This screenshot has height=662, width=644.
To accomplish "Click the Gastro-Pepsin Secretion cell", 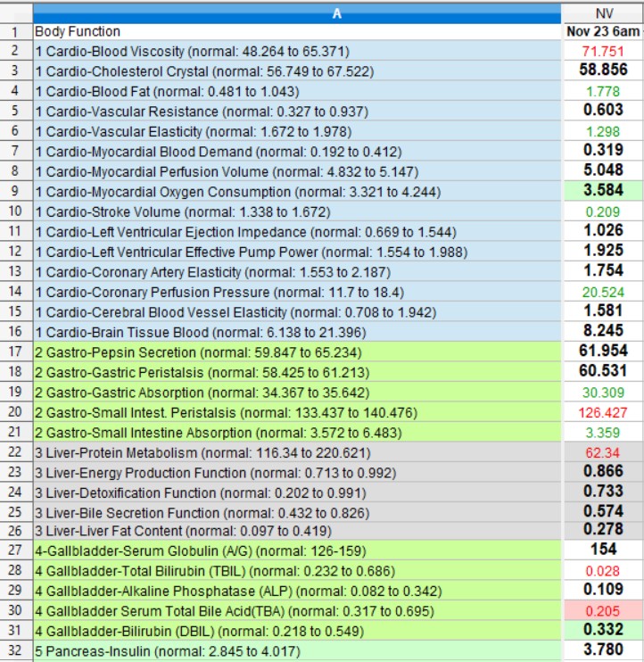I will pyautogui.click(x=198, y=352).
